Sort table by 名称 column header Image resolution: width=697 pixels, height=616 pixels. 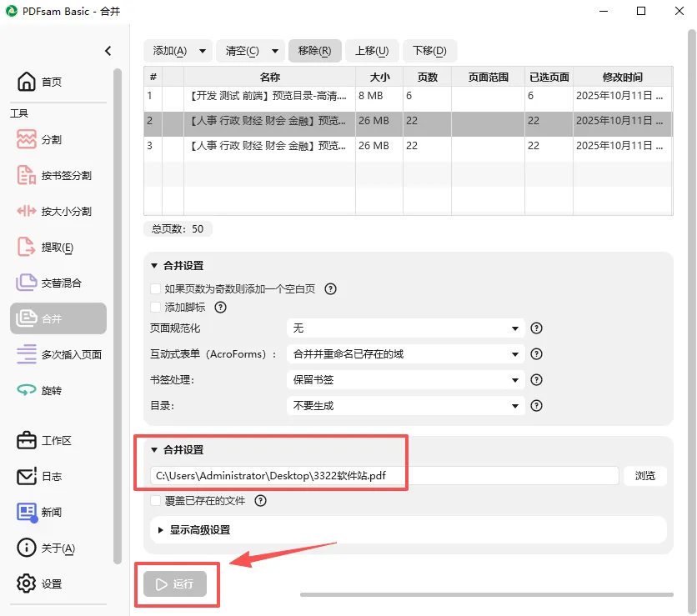click(x=269, y=77)
